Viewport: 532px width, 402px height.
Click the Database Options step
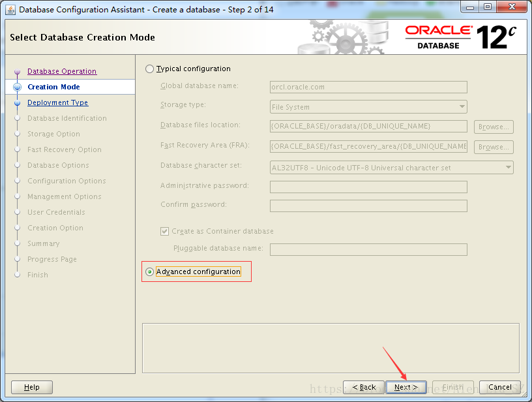pos(58,165)
